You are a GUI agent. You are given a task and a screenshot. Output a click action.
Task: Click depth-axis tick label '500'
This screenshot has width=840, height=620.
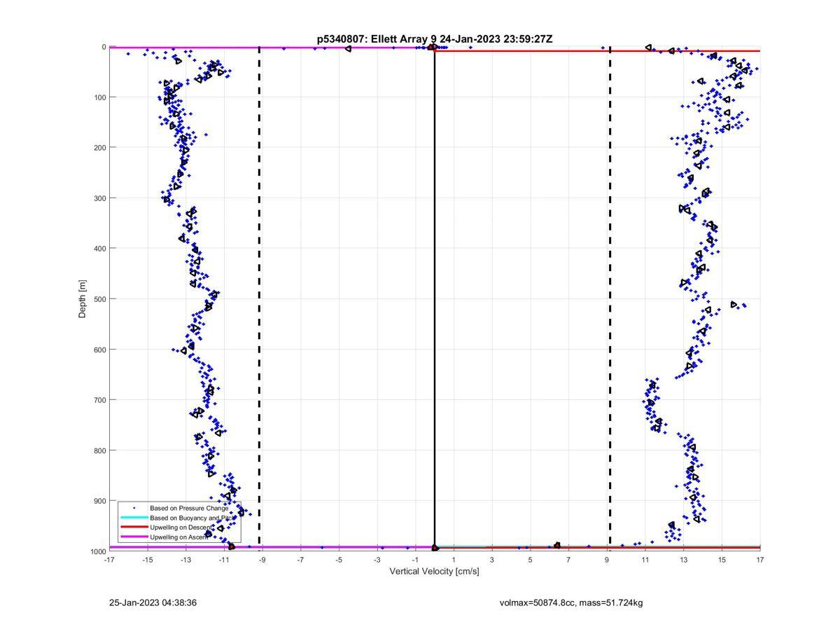99,298
